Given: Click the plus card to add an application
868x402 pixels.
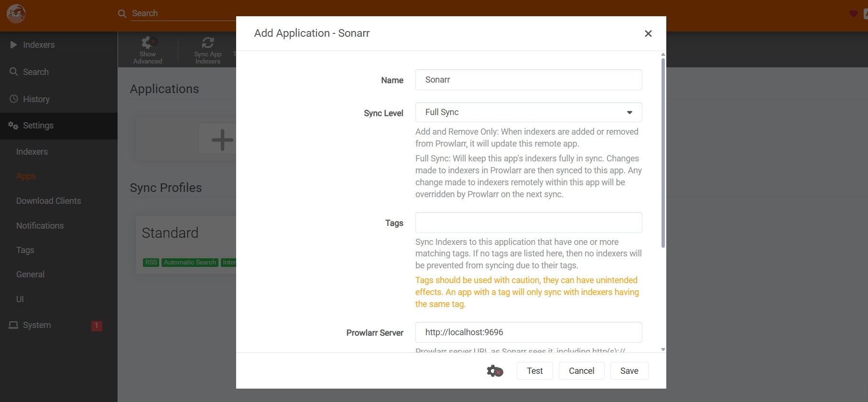Looking at the screenshot, I should click(x=222, y=140).
